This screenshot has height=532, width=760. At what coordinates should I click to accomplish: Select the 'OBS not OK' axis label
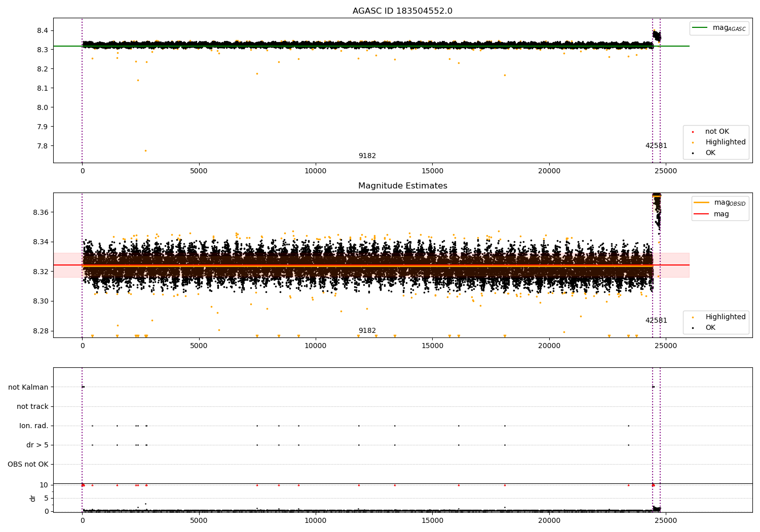pyautogui.click(x=28, y=465)
